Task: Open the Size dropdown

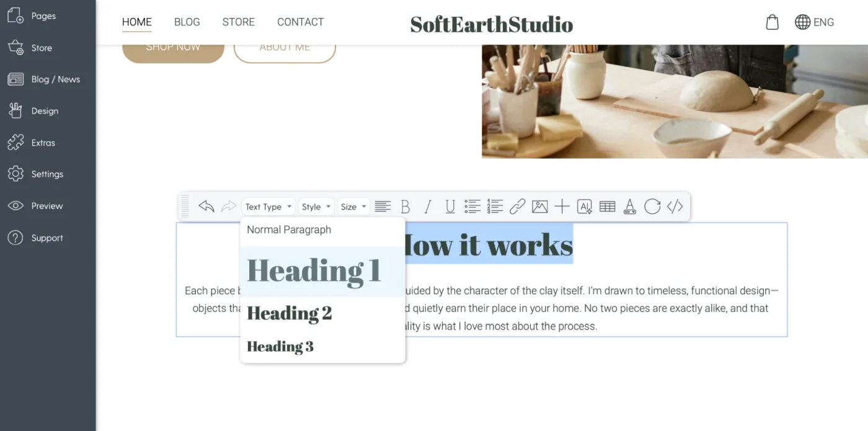Action: click(353, 206)
